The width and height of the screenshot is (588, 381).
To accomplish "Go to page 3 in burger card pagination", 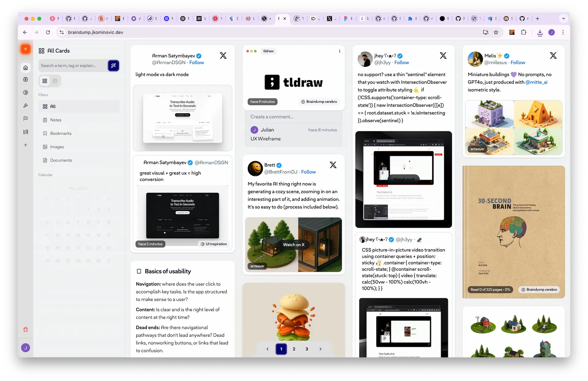I will click(307, 349).
